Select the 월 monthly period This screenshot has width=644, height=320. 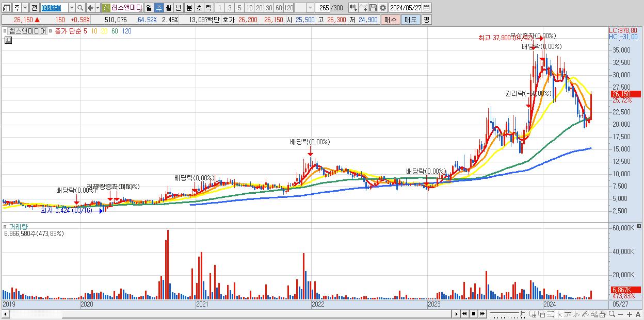coord(168,8)
